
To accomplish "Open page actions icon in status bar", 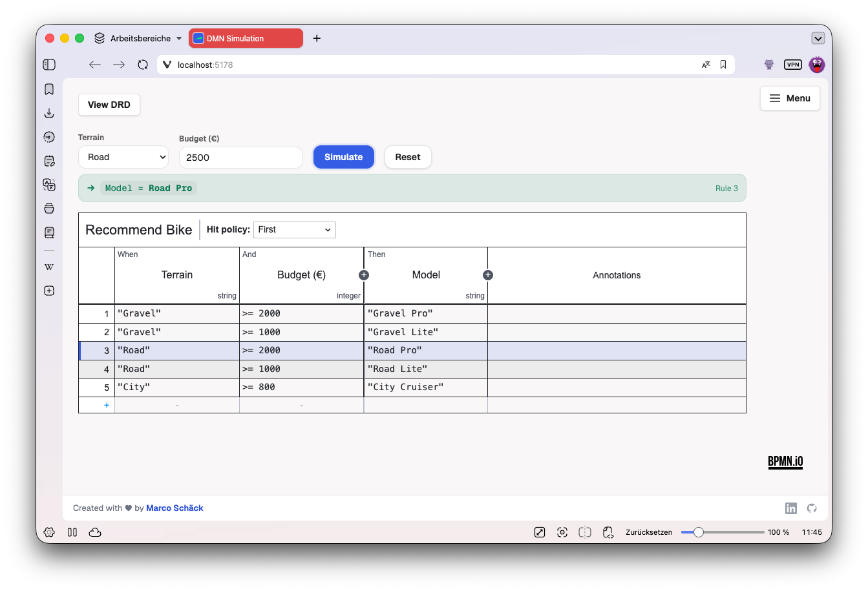I will click(x=608, y=532).
